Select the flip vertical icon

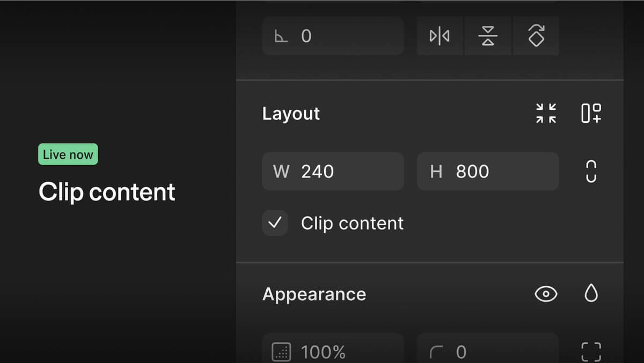(488, 35)
